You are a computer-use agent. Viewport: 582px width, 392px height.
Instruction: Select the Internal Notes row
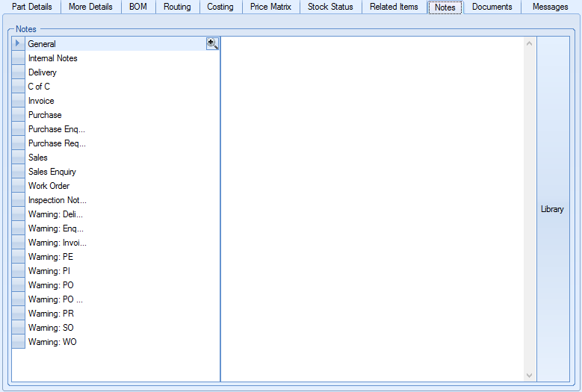[x=52, y=58]
